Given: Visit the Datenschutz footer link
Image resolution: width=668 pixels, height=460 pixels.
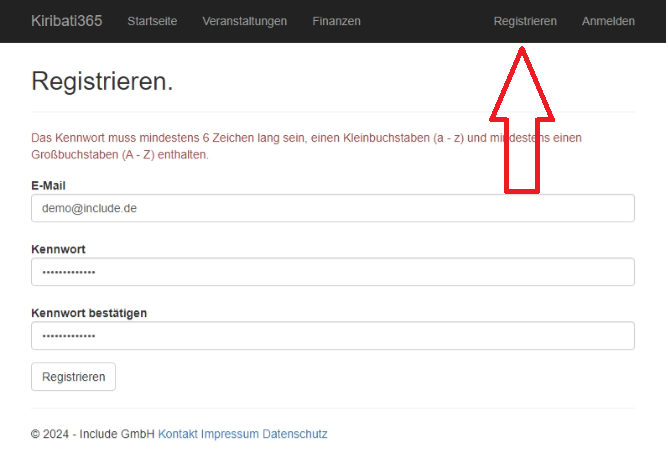Looking at the screenshot, I should [294, 434].
